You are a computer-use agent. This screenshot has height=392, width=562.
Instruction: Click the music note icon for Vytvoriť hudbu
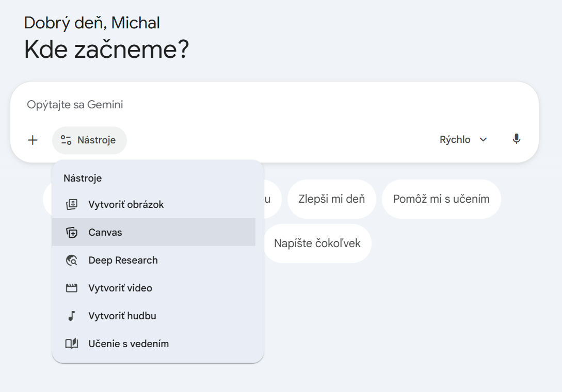pos(72,316)
